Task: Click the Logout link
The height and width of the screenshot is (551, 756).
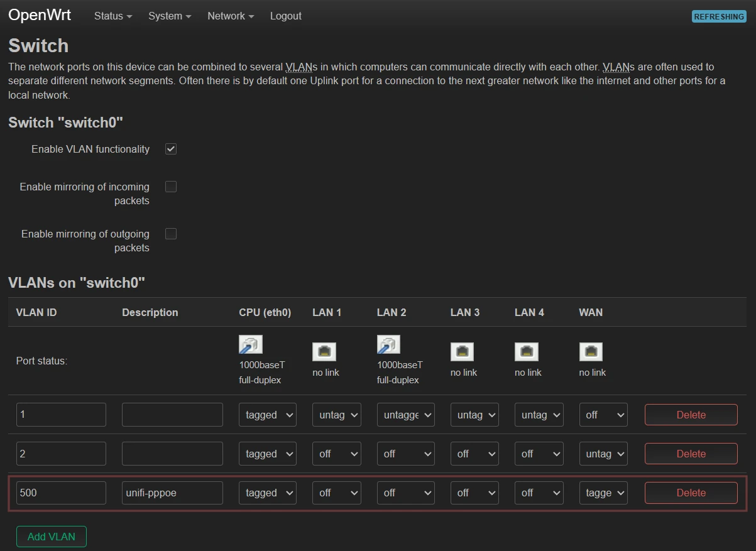Action: point(286,16)
